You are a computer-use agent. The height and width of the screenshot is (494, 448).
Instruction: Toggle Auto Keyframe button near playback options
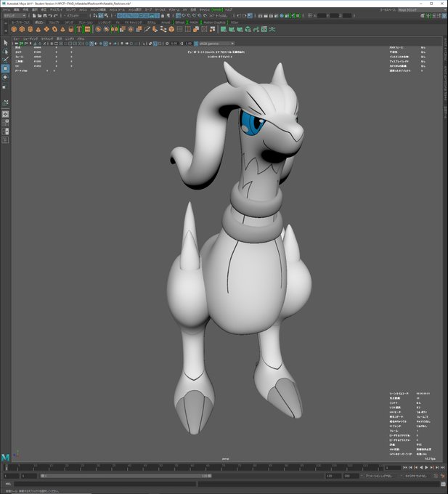tap(436, 476)
